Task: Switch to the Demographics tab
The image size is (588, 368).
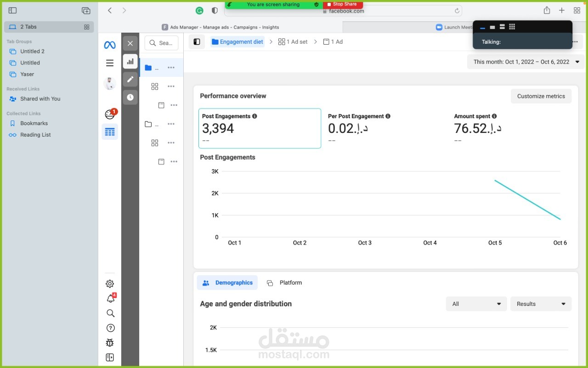Action: (227, 283)
